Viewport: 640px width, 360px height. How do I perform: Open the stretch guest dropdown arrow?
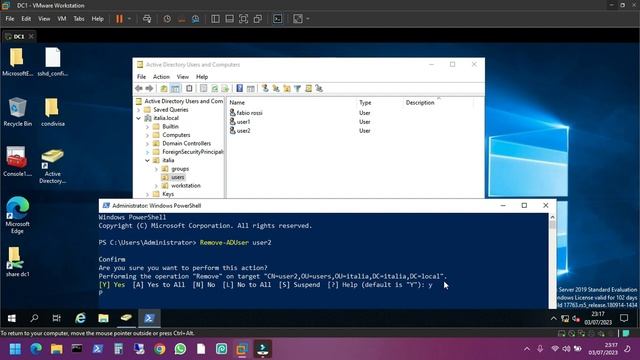tap(308, 19)
